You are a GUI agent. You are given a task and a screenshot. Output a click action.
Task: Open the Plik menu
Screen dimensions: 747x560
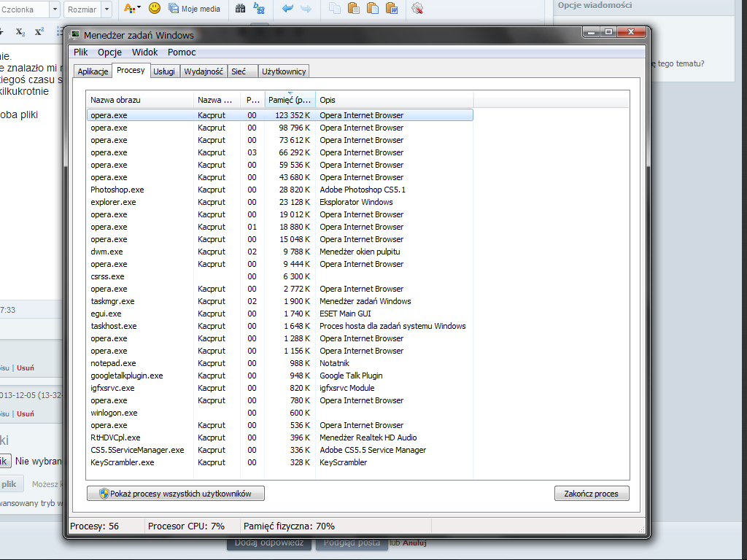tap(80, 52)
